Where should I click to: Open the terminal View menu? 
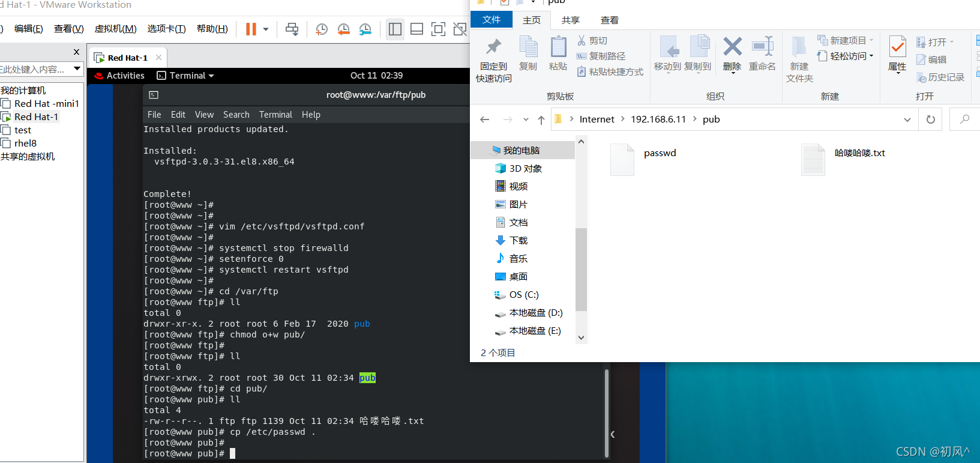tap(204, 115)
